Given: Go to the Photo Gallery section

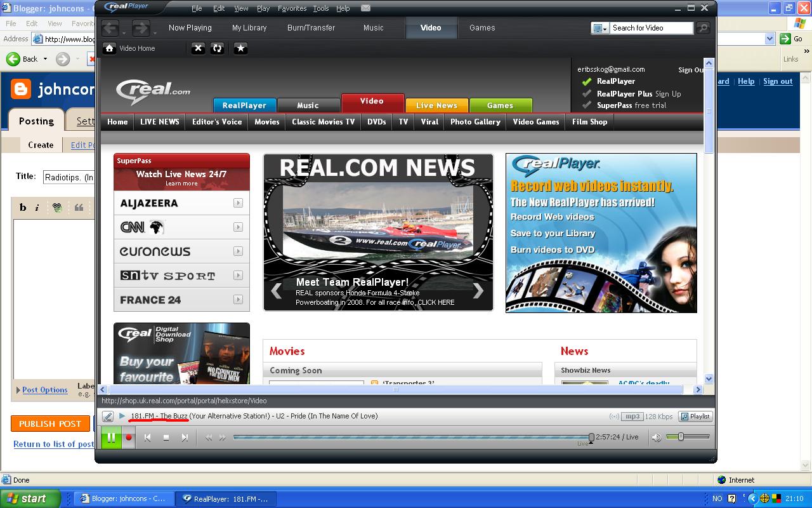Looking at the screenshot, I should tap(475, 122).
